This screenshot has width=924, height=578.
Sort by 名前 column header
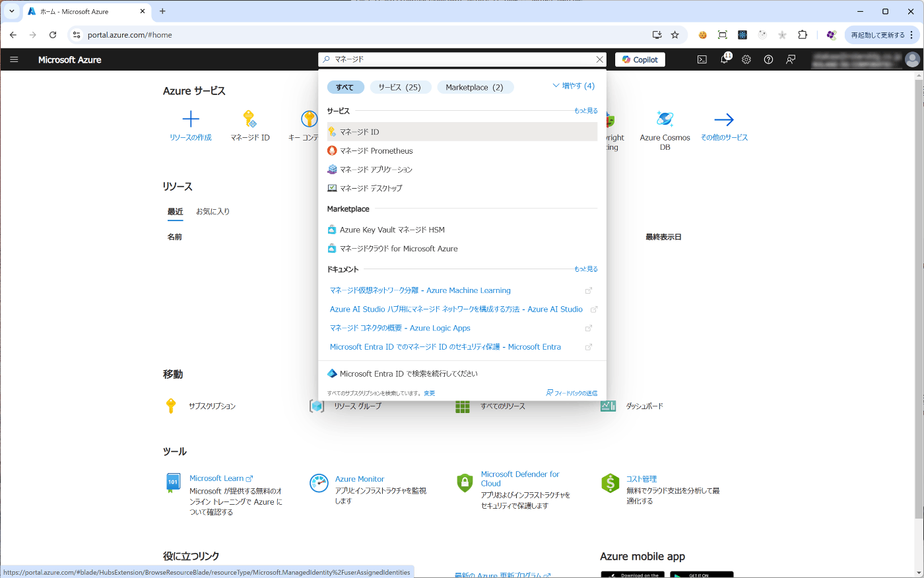(174, 237)
